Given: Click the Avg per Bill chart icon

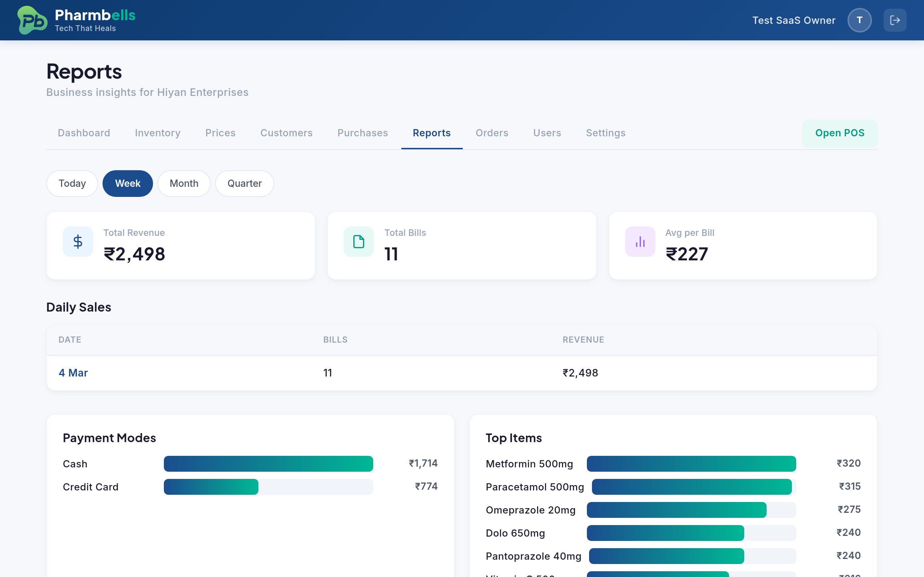Looking at the screenshot, I should [640, 241].
